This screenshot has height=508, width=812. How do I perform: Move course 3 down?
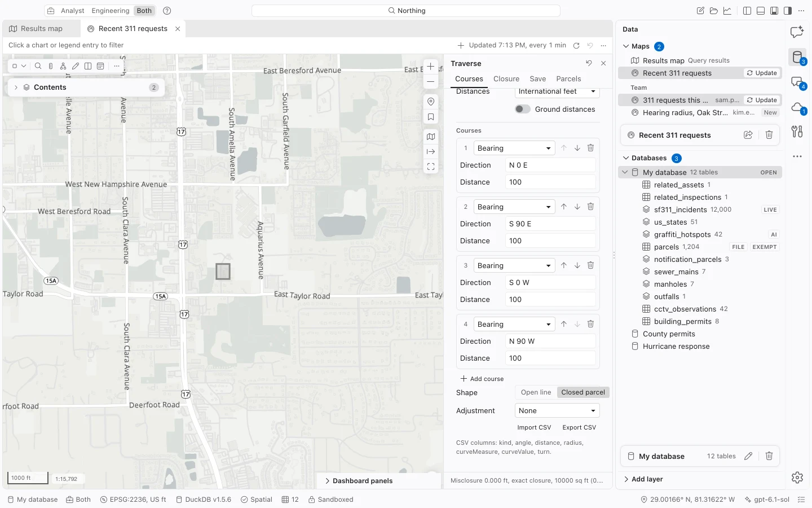point(577,265)
